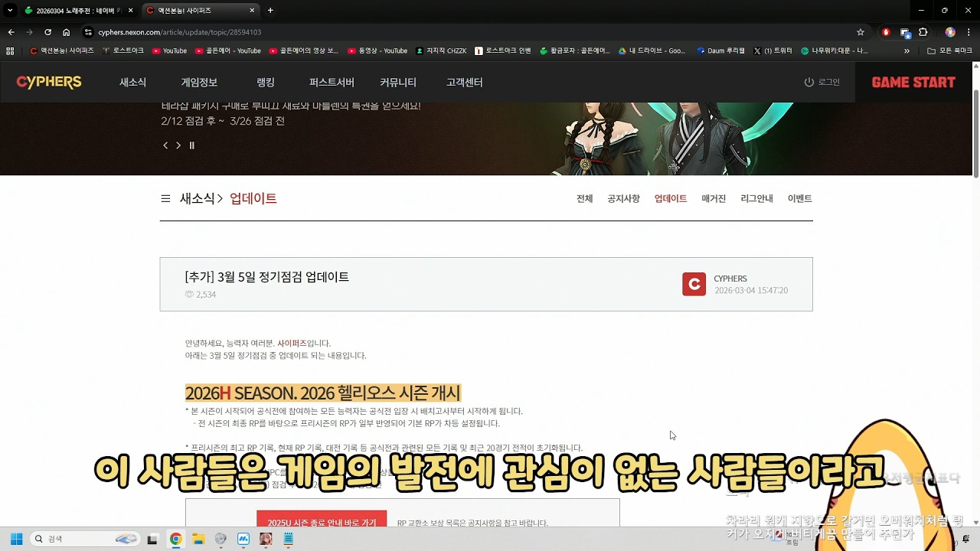Pause the banner slideshow
The image size is (980, 551).
click(x=191, y=145)
